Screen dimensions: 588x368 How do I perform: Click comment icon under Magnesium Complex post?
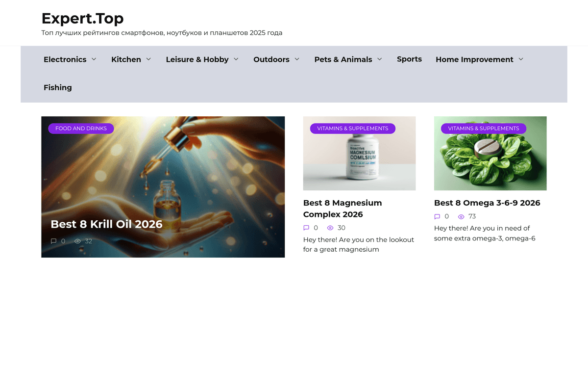point(306,228)
